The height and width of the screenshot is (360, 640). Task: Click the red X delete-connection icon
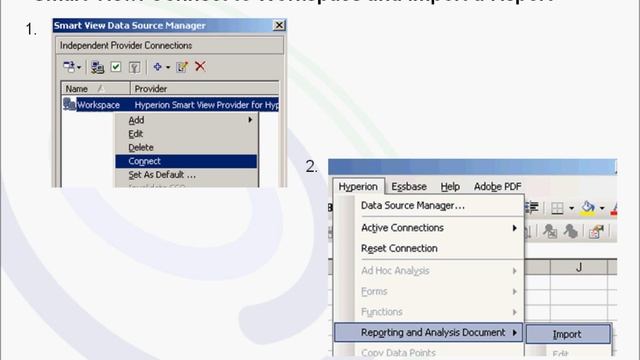(x=200, y=66)
